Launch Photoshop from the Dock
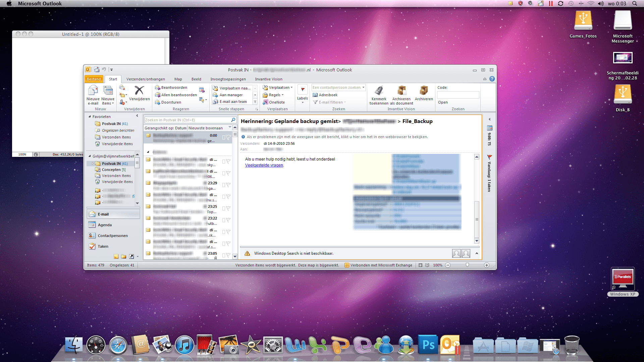Image resolution: width=644 pixels, height=362 pixels. point(428,345)
